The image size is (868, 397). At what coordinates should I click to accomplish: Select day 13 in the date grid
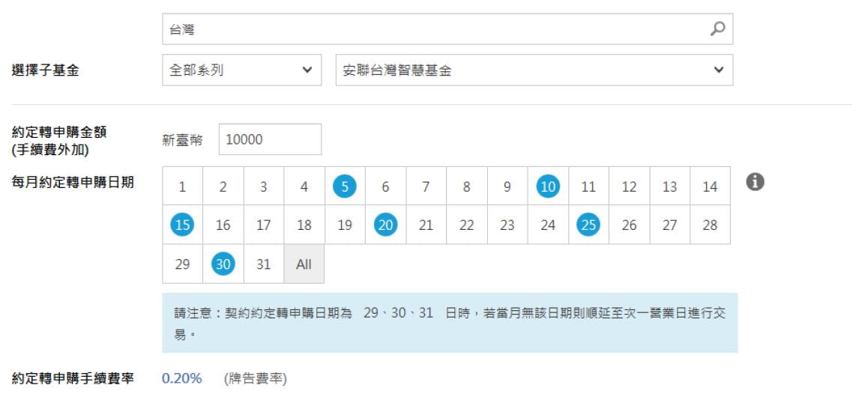click(x=670, y=187)
